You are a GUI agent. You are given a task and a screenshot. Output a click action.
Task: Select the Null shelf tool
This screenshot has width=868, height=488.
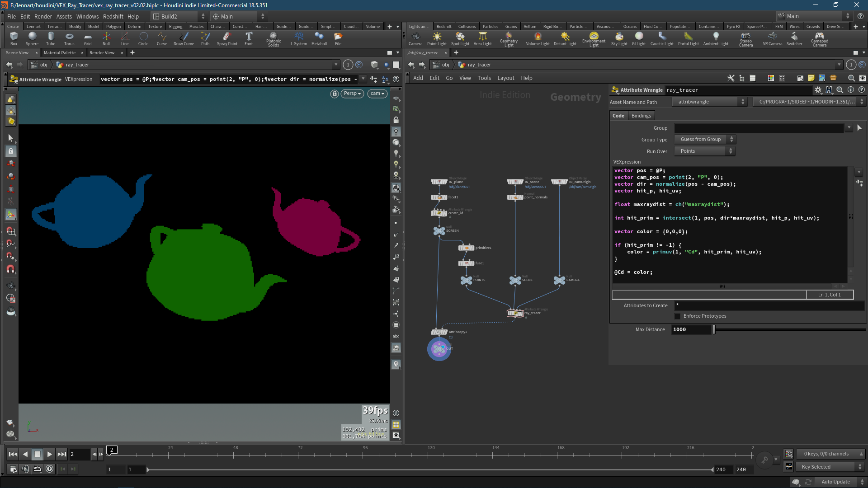click(x=106, y=39)
